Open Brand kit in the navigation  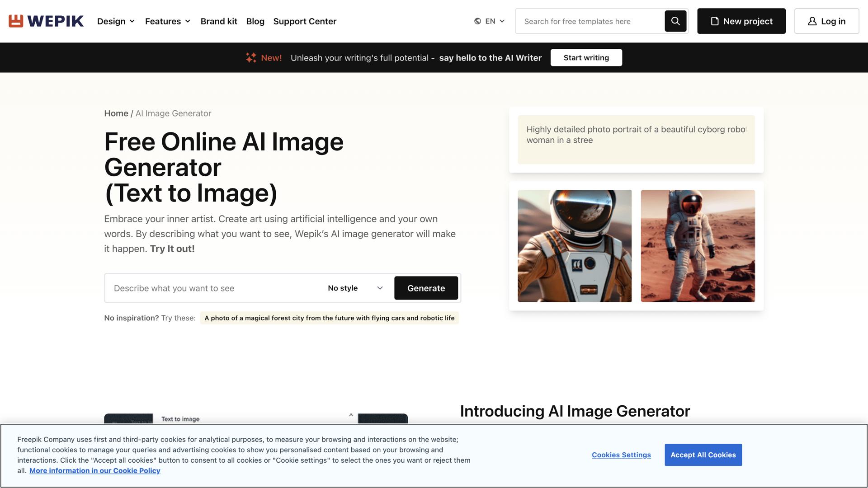pos(219,21)
